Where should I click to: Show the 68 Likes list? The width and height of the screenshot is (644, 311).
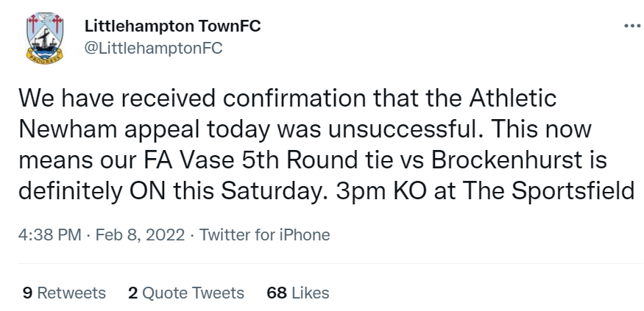(298, 293)
